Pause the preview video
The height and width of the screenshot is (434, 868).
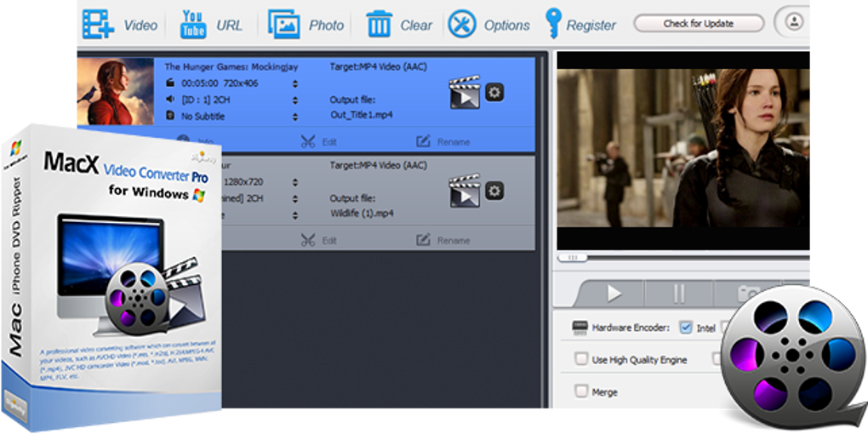(679, 294)
